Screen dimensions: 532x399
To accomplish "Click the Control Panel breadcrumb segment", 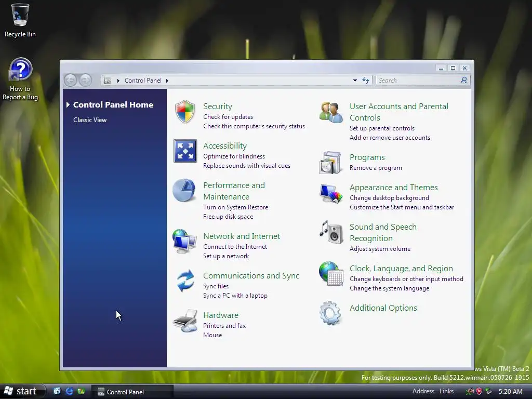I will [x=143, y=81].
